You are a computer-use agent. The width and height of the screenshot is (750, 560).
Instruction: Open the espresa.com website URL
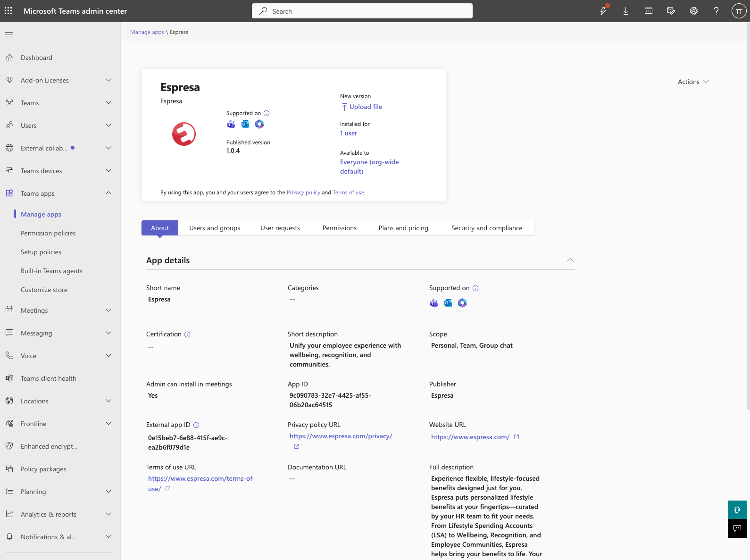(470, 437)
